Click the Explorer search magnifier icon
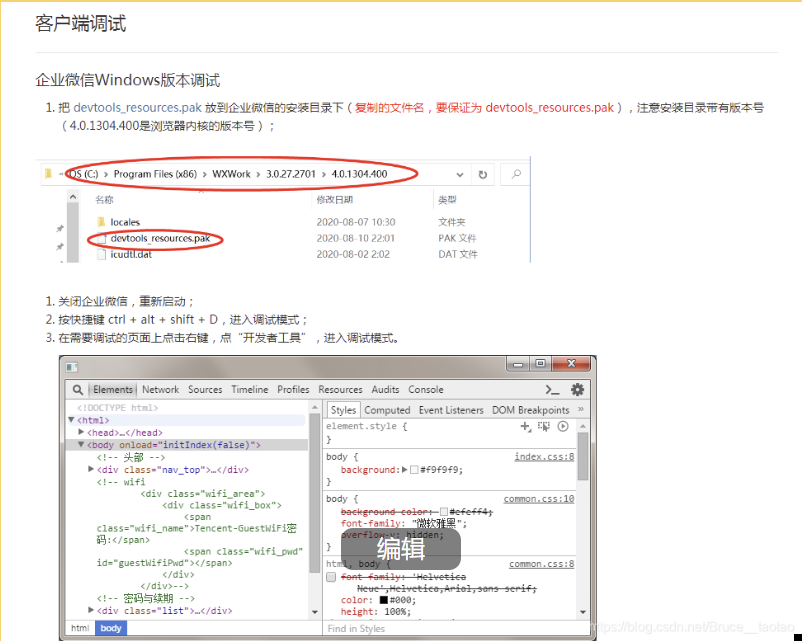This screenshot has width=802, height=641. click(x=516, y=174)
